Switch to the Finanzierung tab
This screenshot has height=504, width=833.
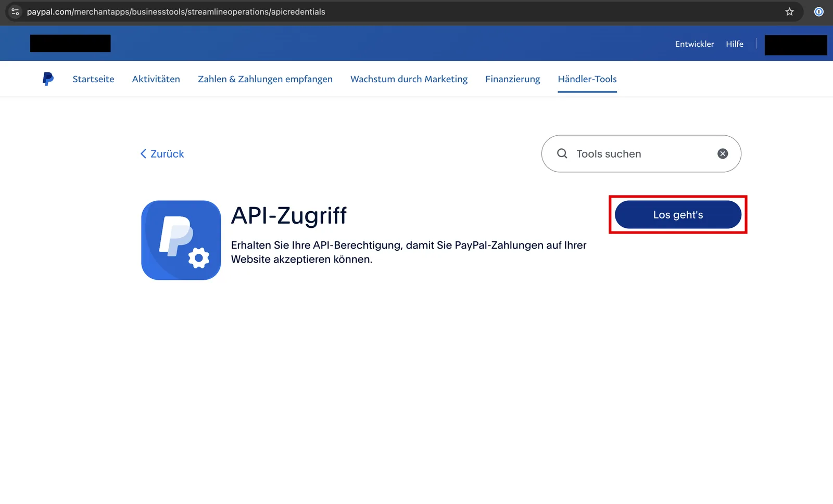[x=513, y=79]
